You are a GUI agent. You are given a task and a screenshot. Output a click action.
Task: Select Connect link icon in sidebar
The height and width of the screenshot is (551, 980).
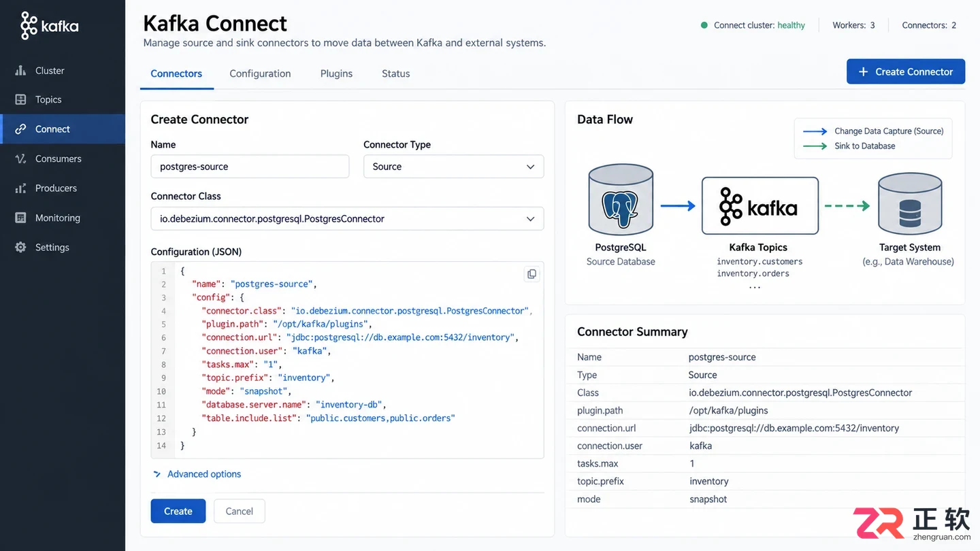(21, 129)
